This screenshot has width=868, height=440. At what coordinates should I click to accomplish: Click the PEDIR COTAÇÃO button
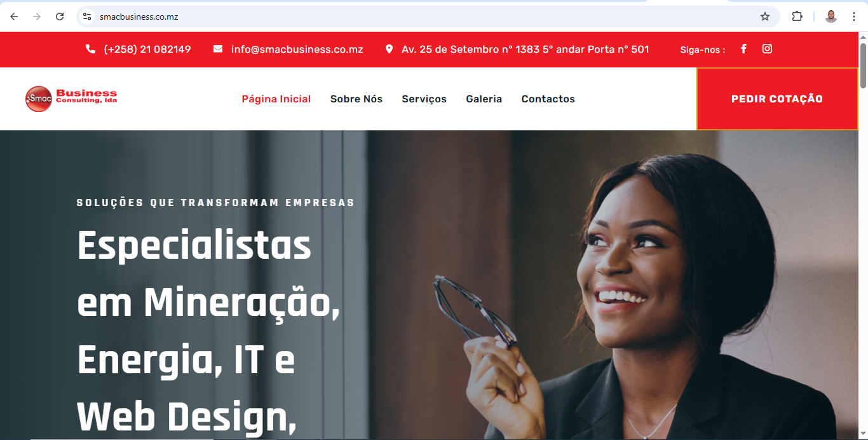tap(777, 99)
